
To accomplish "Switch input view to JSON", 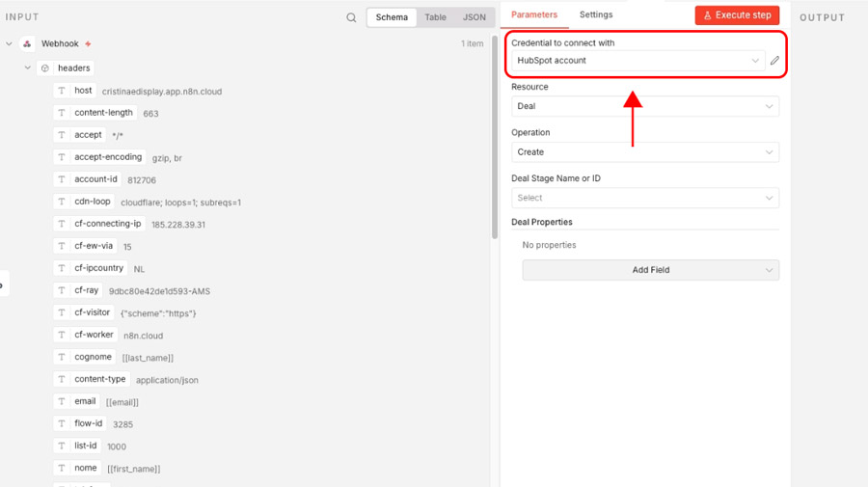I will pos(474,17).
